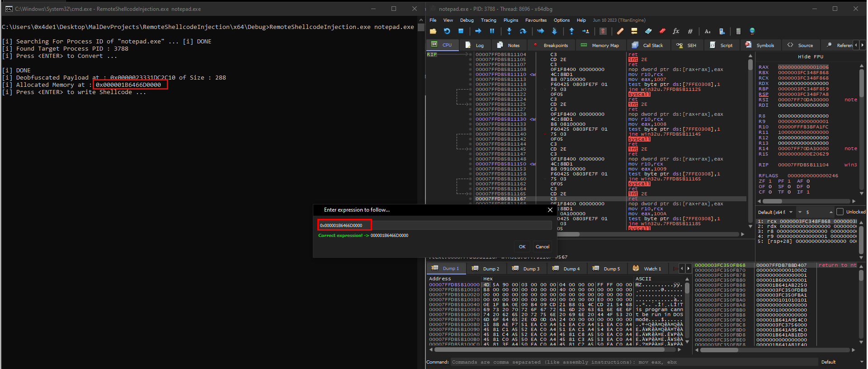Image resolution: width=868 pixels, height=369 pixels.
Task: Click the Run to user code icon
Action: click(x=585, y=31)
